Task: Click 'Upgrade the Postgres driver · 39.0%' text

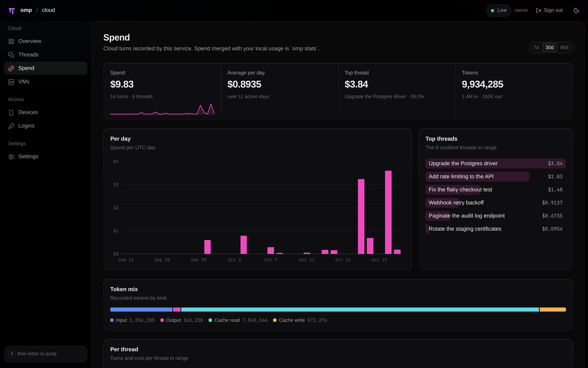Action: 384,97
